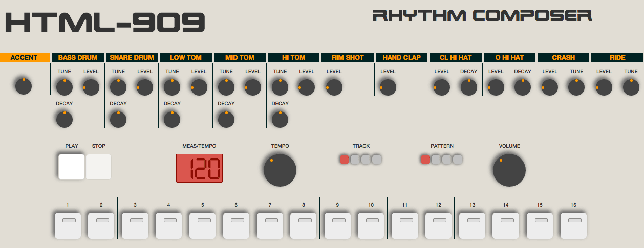Click the Ride Tune knob
Image resolution: width=644 pixels, height=248 pixels.
pos(631,87)
